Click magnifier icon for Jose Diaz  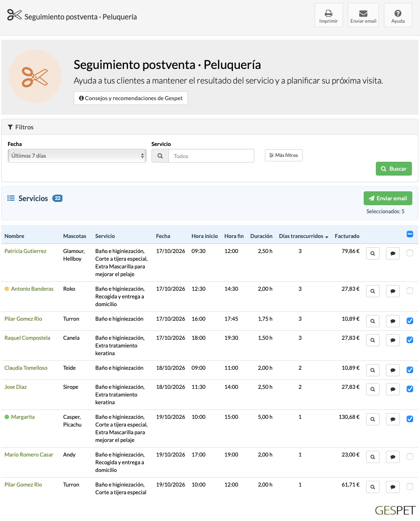click(373, 389)
